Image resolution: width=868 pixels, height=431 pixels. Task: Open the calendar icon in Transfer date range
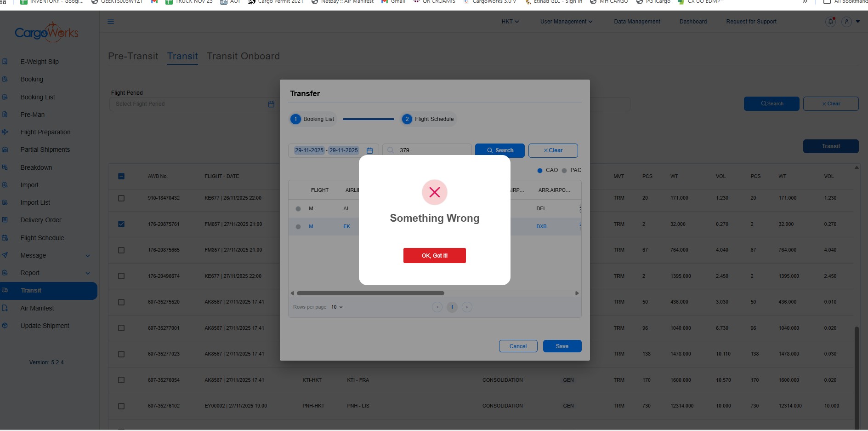[369, 150]
